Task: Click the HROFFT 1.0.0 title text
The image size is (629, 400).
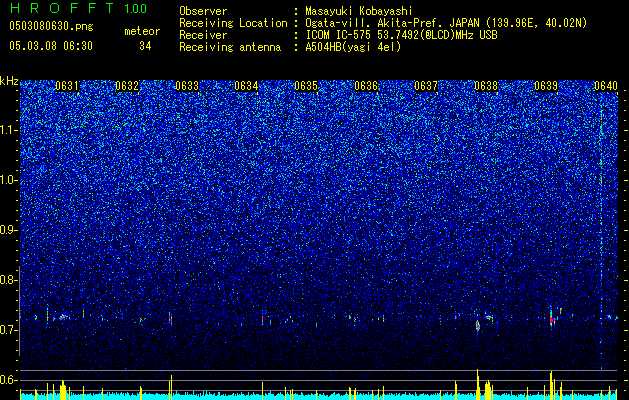Action: pos(78,9)
